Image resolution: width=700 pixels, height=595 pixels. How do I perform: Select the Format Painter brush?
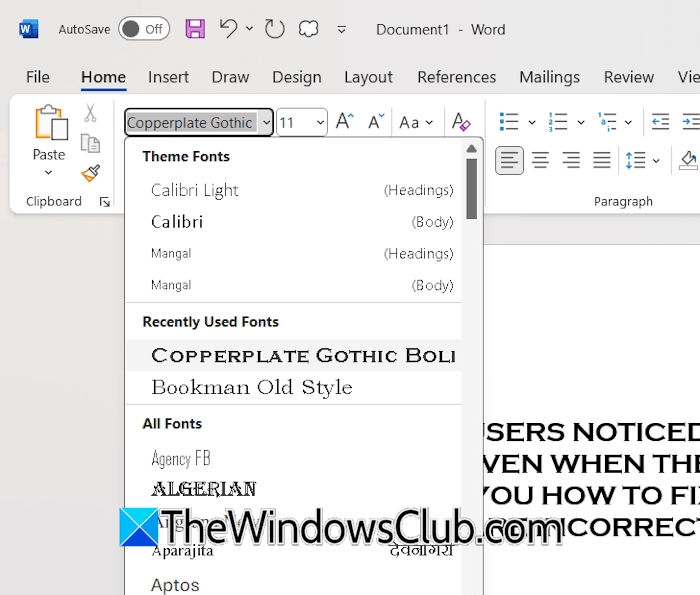click(x=91, y=173)
